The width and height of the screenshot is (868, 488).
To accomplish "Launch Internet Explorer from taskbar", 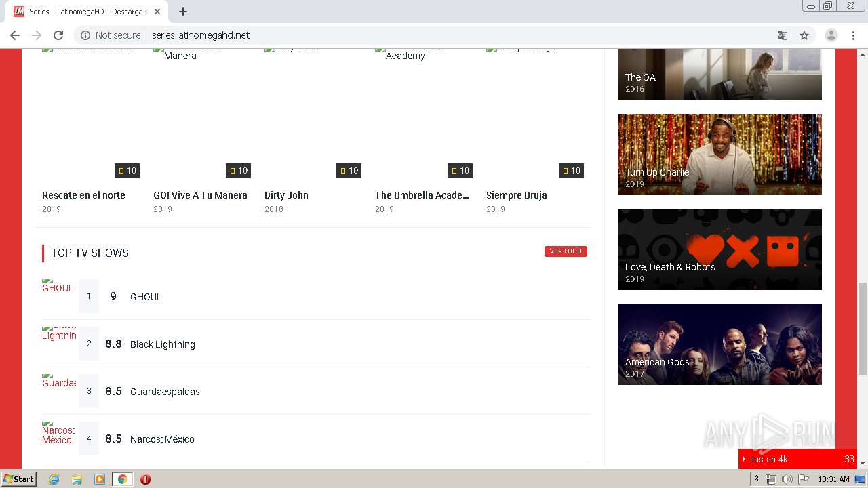I will click(54, 479).
